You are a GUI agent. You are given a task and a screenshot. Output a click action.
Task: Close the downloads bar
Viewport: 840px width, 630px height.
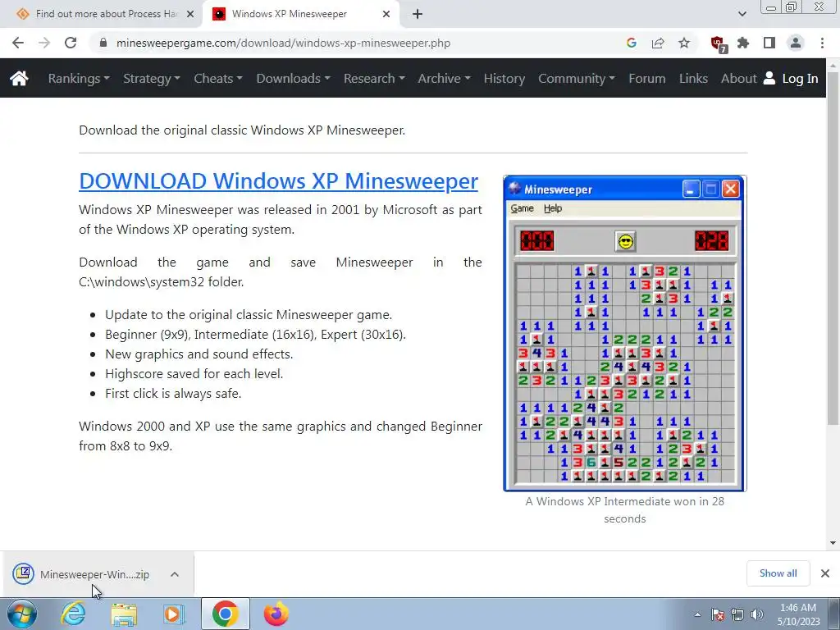click(825, 573)
